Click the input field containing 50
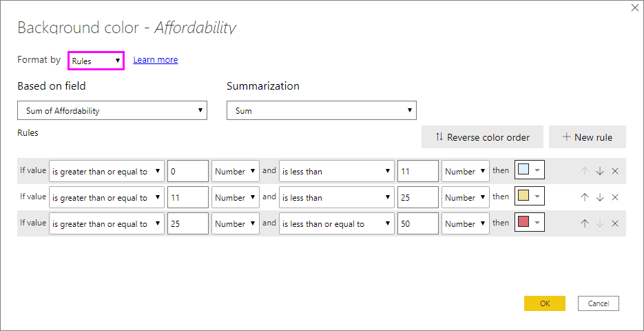The image size is (644, 331). coord(417,223)
